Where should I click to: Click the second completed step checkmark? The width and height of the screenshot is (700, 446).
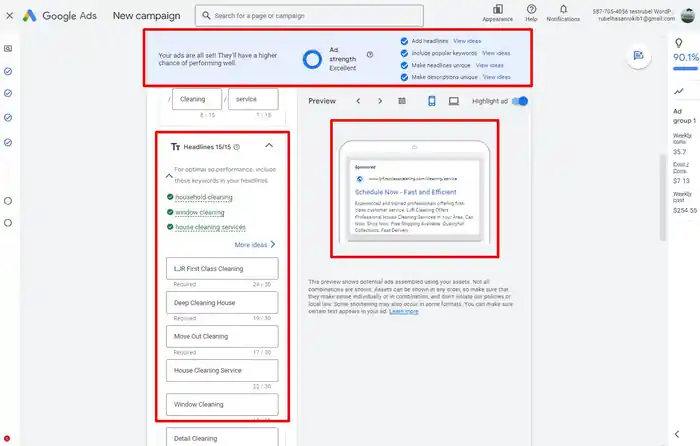8,93
